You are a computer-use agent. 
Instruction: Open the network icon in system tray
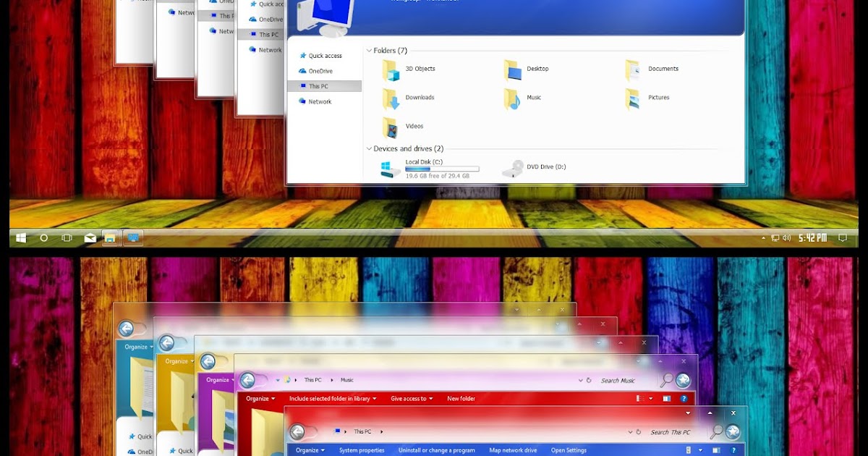click(x=775, y=237)
